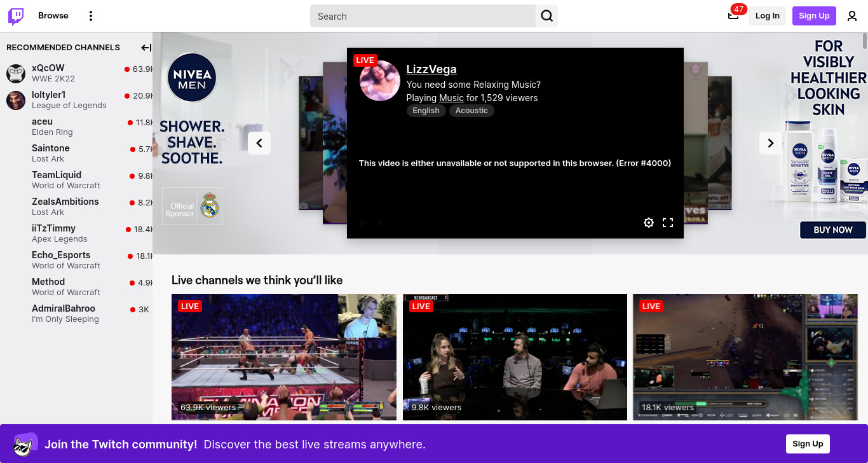Go to next carousel stream

pos(771,143)
